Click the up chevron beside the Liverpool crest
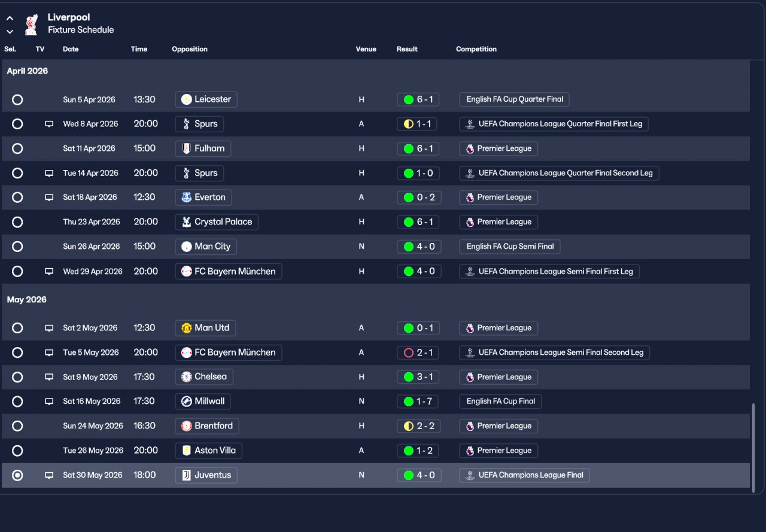The width and height of the screenshot is (766, 532). [10, 19]
